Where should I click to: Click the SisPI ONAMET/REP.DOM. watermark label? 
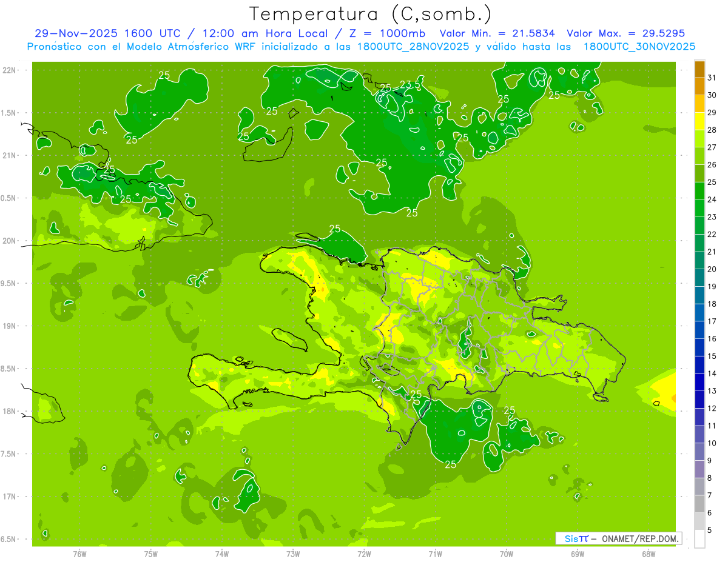point(619,538)
